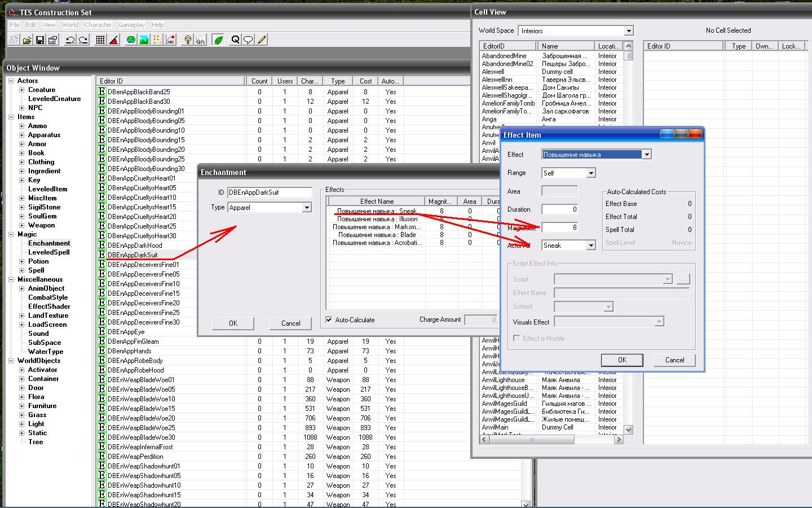Click the speech bubble dialogue icon
The image size is (812, 508).
pos(248,40)
